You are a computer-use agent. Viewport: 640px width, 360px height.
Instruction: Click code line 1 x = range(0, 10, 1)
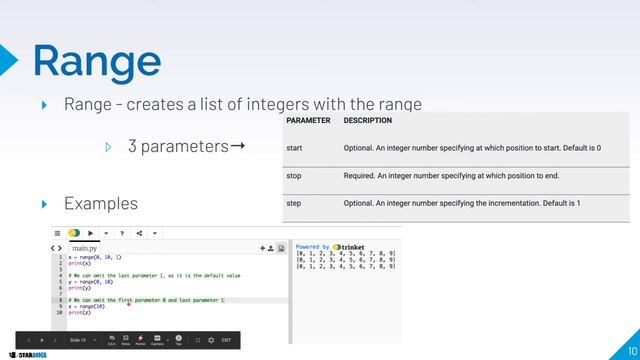pos(95,257)
